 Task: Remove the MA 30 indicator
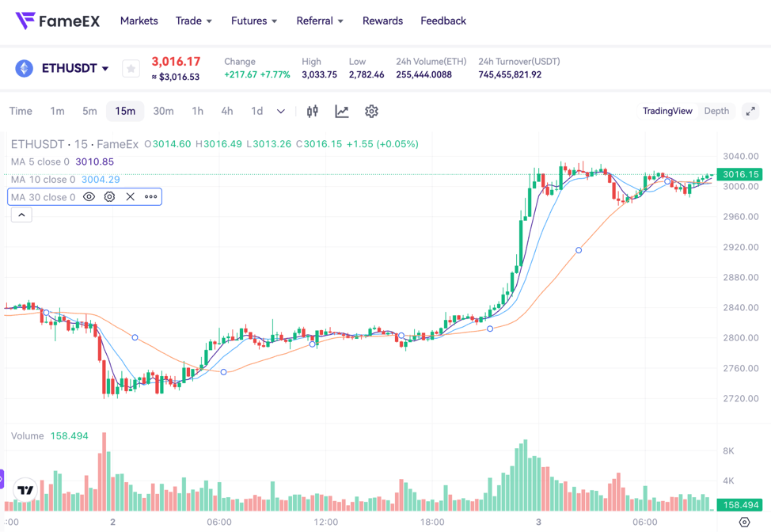pyautogui.click(x=131, y=197)
